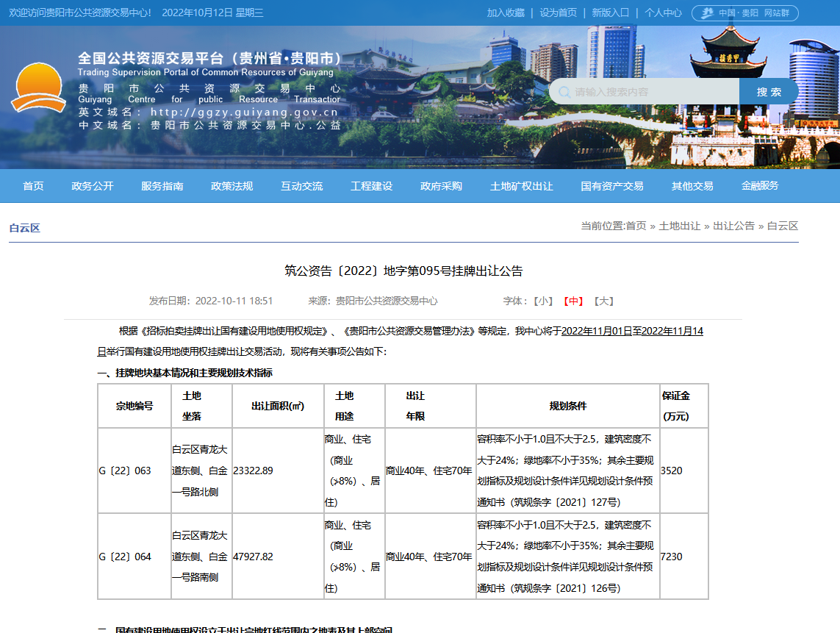Click 设为首页 link

coord(558,13)
